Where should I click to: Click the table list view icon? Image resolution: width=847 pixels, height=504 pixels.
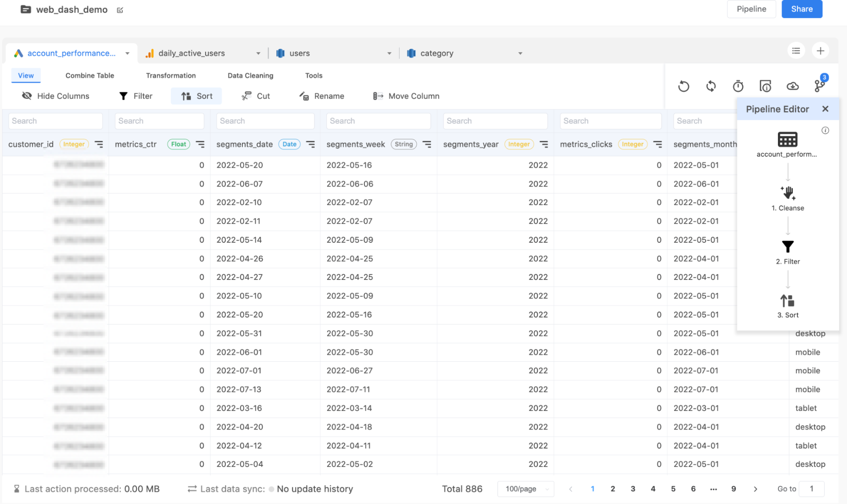(x=796, y=51)
